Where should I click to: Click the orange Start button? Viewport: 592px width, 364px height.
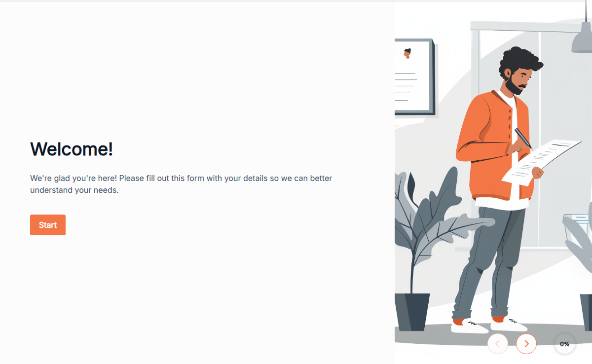point(48,225)
